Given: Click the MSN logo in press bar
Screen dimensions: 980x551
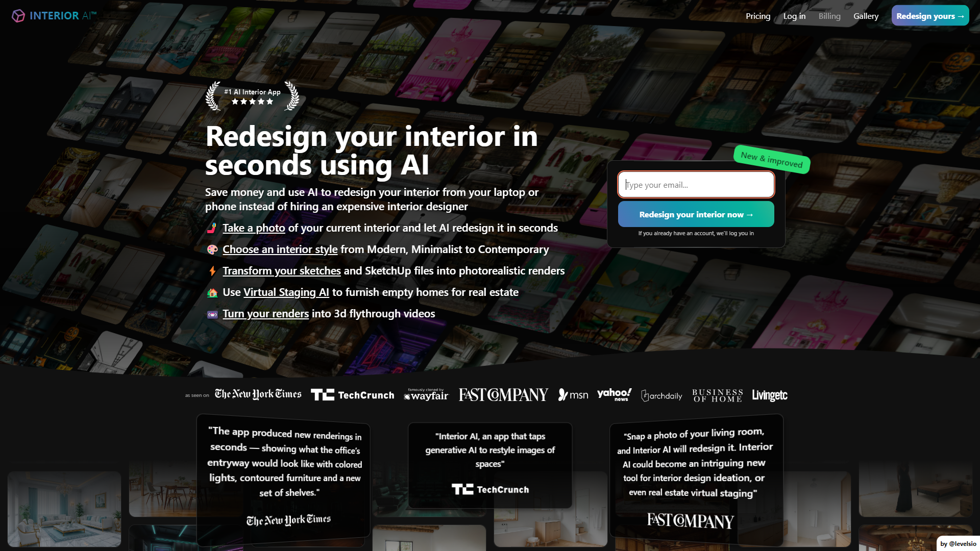Looking at the screenshot, I should tap(573, 395).
